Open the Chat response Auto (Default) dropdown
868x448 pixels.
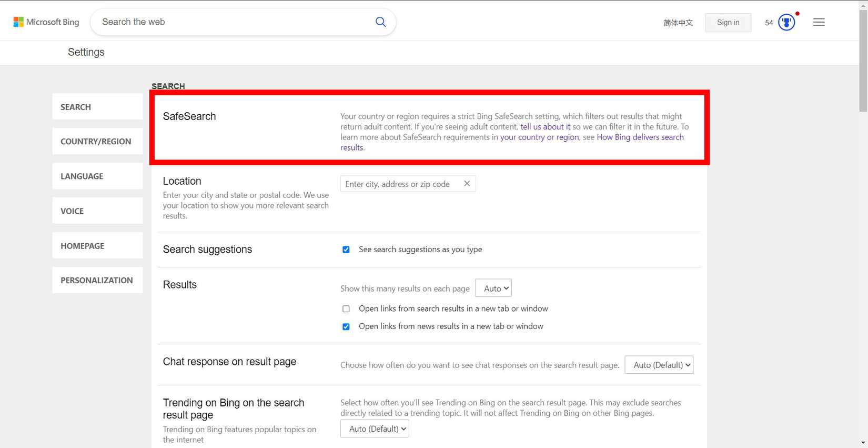[659, 365]
